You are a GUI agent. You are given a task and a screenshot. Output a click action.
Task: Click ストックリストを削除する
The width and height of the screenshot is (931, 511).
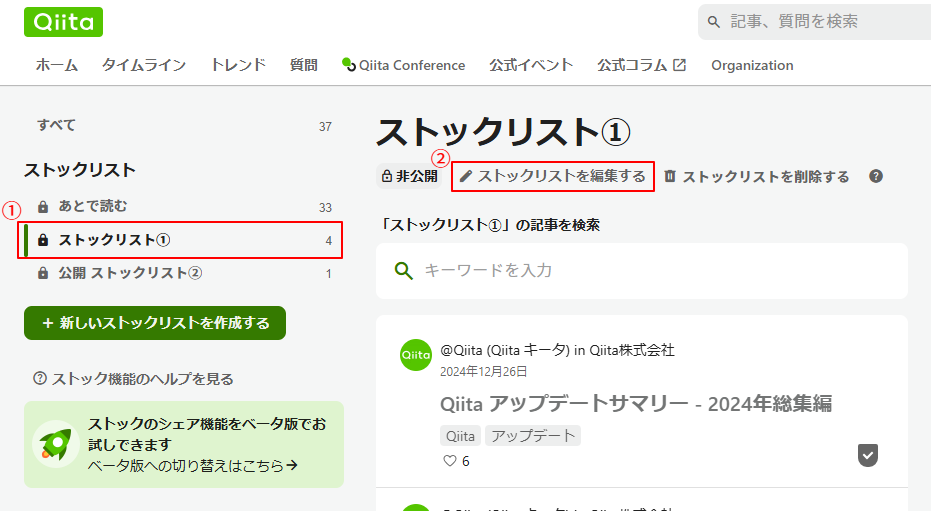pyautogui.click(x=756, y=176)
